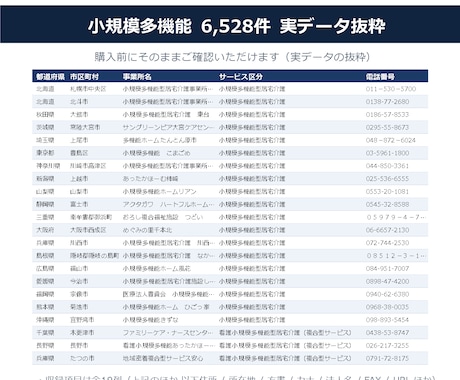Click the facility name starting with ファミリーケア・ナースセンタ
This screenshot has width=460, height=380.
click(x=168, y=333)
